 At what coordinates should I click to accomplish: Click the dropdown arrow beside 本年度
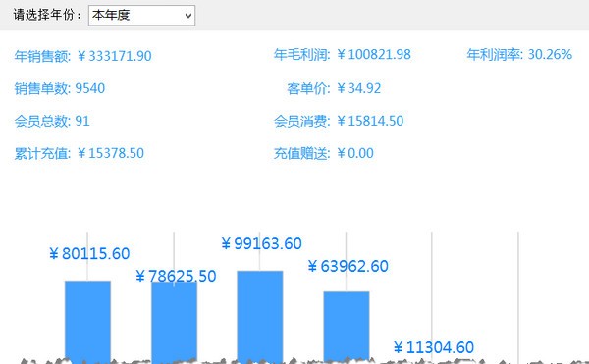(x=188, y=16)
